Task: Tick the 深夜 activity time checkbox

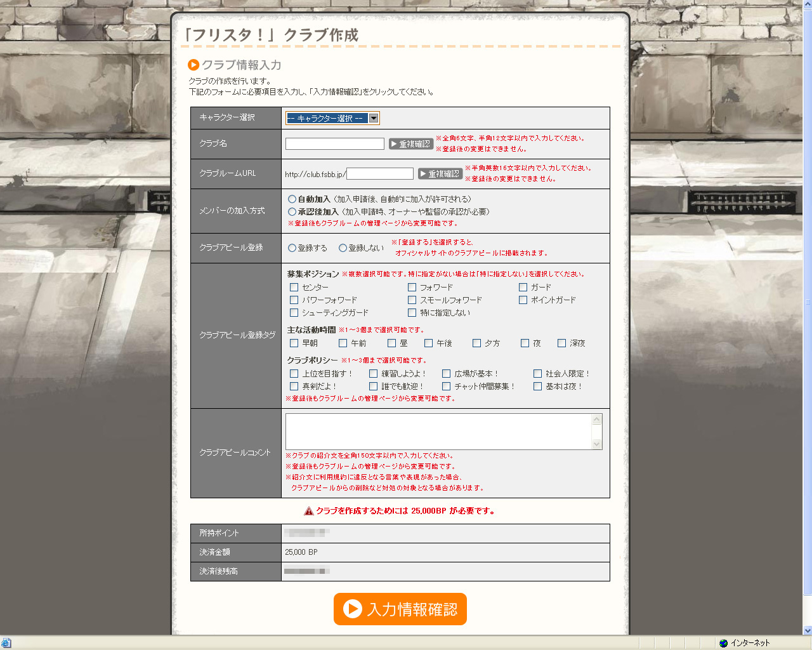Action: click(x=561, y=343)
